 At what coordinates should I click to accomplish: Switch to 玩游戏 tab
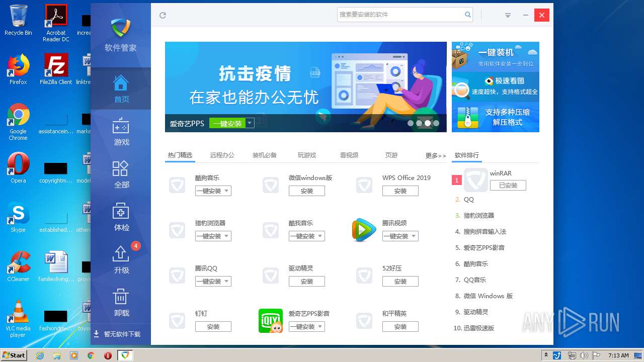(x=307, y=155)
